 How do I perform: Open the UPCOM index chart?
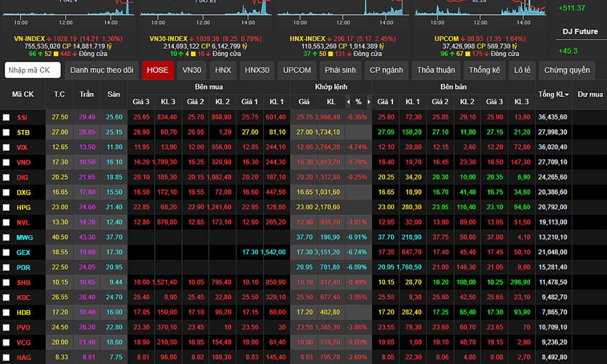(480, 10)
